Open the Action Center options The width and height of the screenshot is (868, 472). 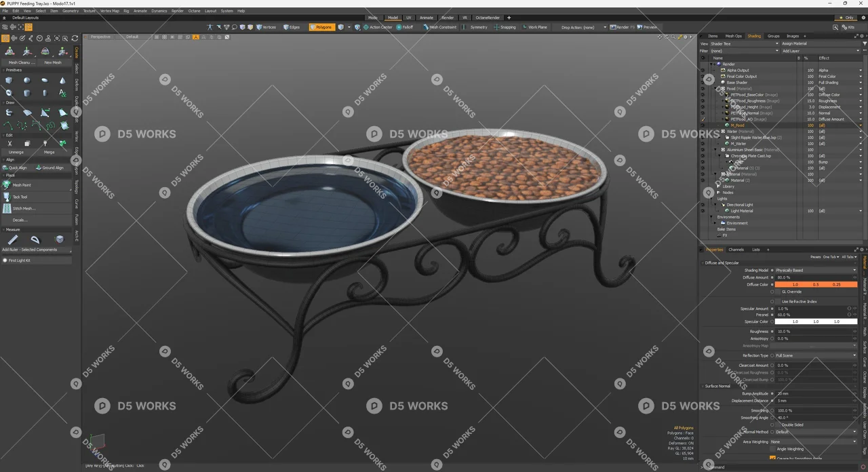point(378,27)
